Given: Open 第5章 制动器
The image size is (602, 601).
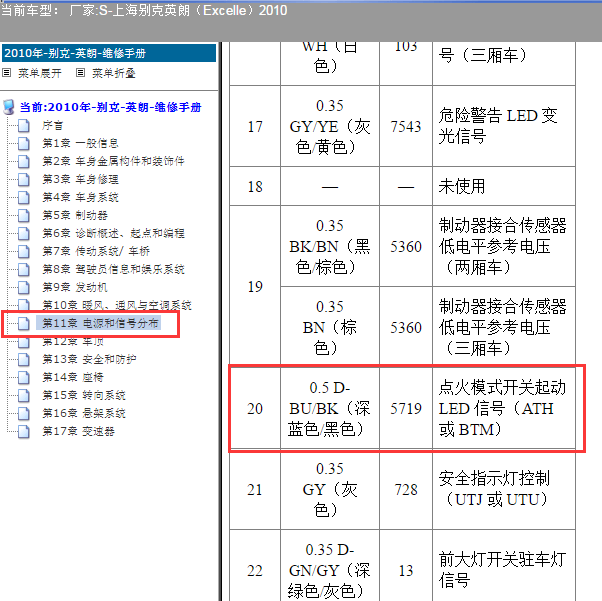Looking at the screenshot, I should (x=75, y=215).
